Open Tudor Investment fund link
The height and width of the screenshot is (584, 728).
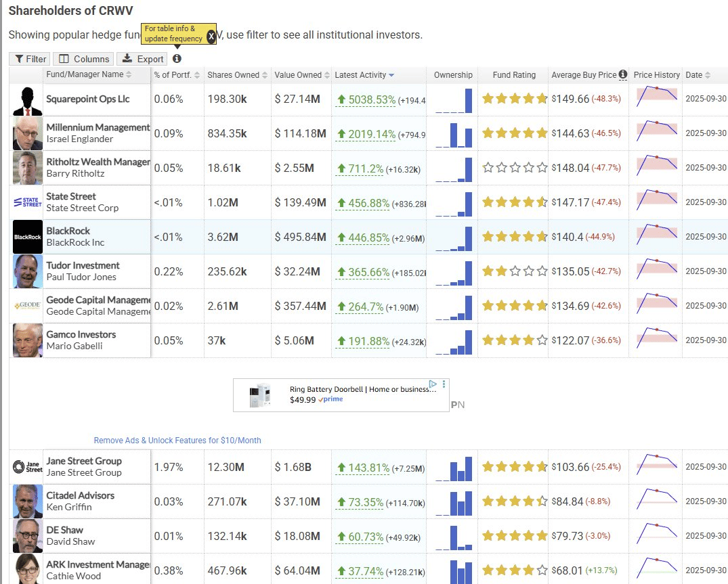[83, 265]
